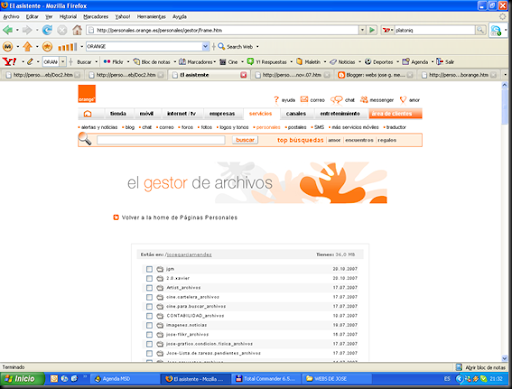The image size is (512, 389).
Task: Follow Volver a la home de Páginas Personales
Action: (x=180, y=218)
